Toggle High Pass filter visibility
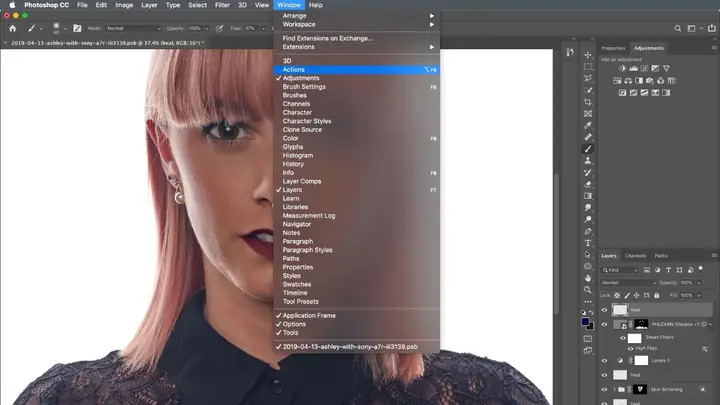The width and height of the screenshot is (720, 405). [x=631, y=349]
